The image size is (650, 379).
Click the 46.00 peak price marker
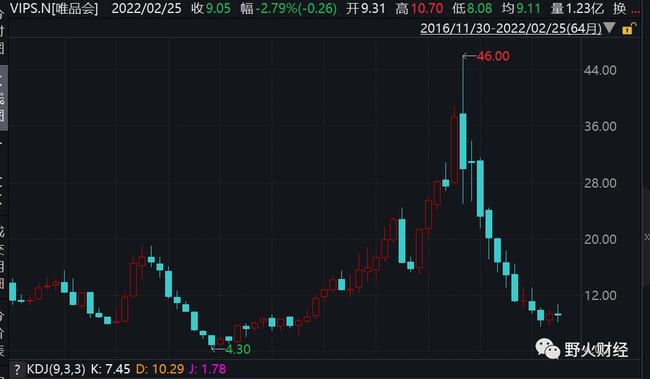point(493,56)
